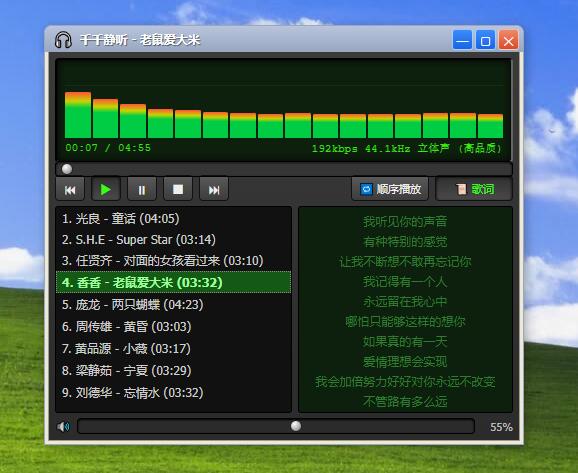Click lyric line 永远留在我心中
This screenshot has width=578, height=473.
pyautogui.click(x=405, y=302)
